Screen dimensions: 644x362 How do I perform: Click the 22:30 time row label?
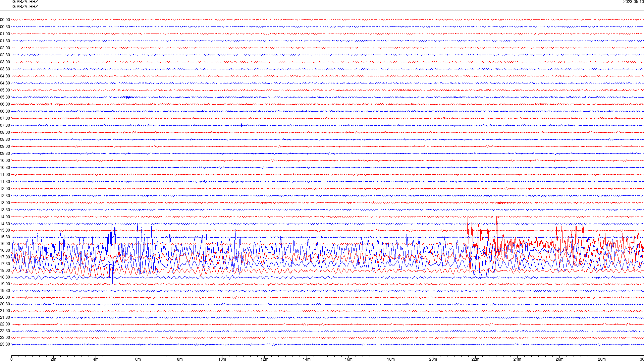pos(5,331)
